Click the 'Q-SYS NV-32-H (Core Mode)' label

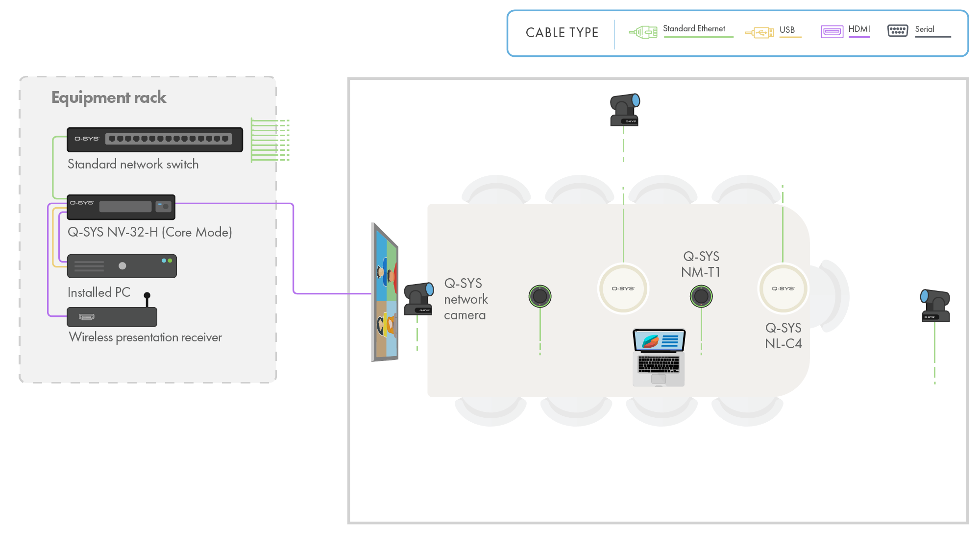point(150,232)
